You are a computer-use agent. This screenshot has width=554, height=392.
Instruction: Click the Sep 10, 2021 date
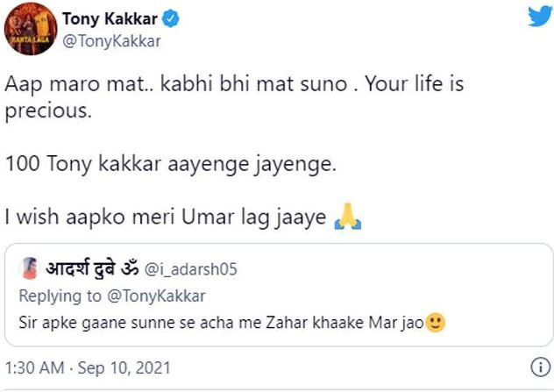click(123, 367)
